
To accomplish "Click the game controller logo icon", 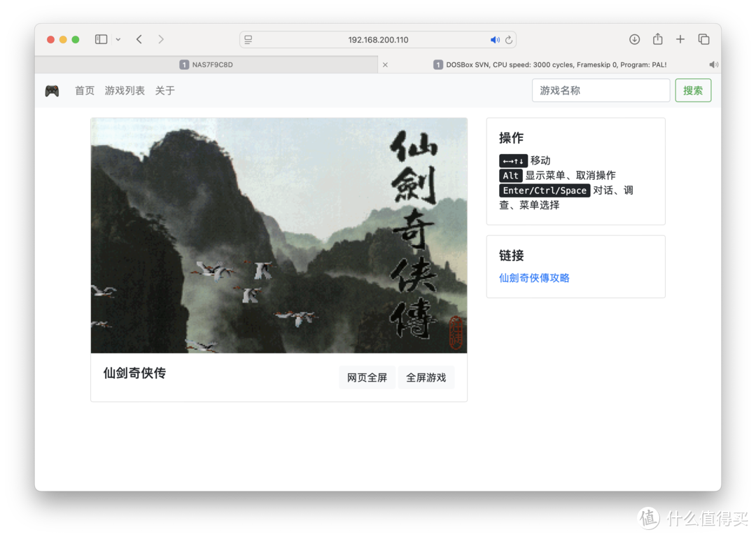I will 52,90.
